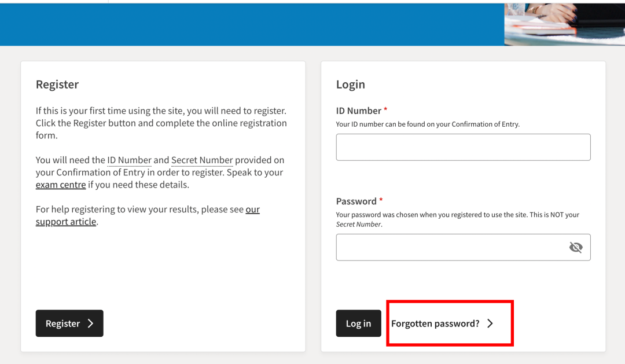Image resolution: width=625 pixels, height=364 pixels.
Task: Click the Log in button
Action: coord(358,323)
